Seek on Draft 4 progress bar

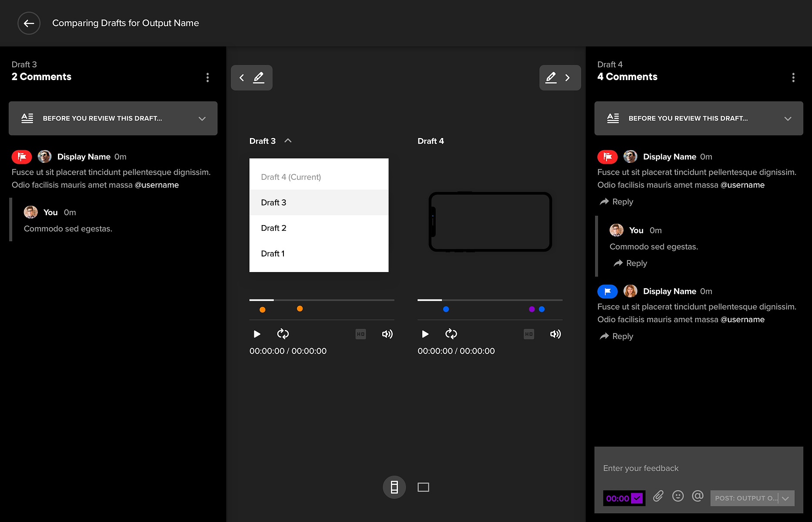[x=490, y=300]
